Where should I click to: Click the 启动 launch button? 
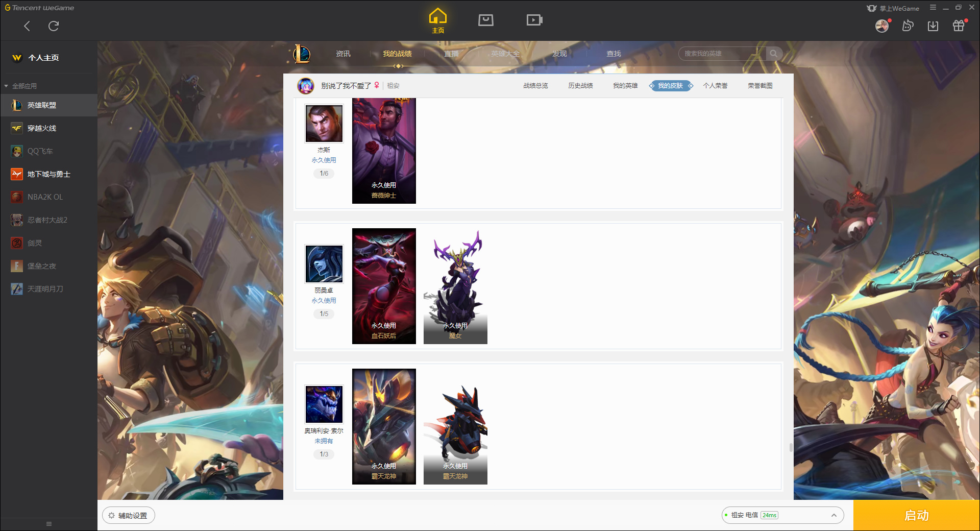(917, 516)
